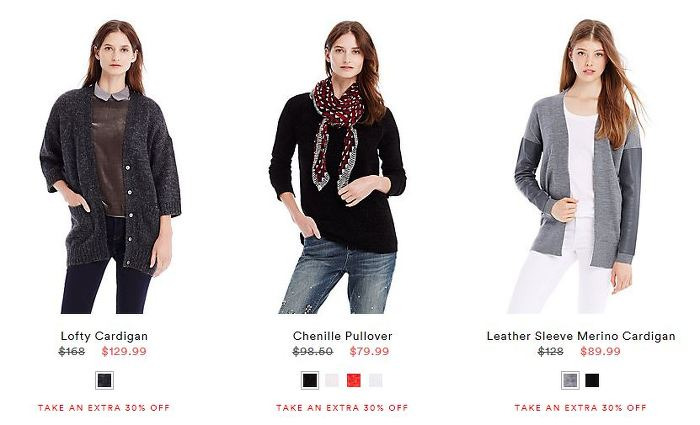Pick the black swatch for Leather Sleeve Cardigan
Image resolution: width=700 pixels, height=425 pixels.
(x=592, y=380)
